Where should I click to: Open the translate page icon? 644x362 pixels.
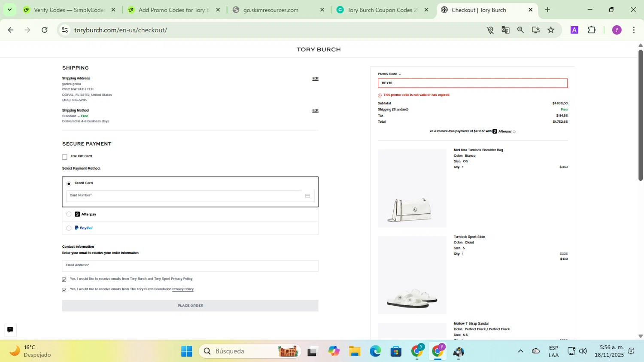pos(506,30)
